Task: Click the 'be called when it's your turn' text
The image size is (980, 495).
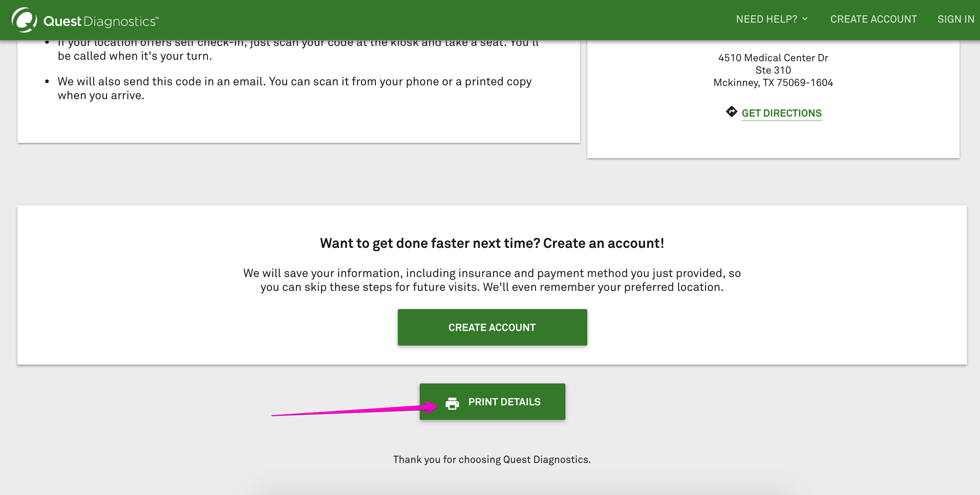Action: coord(135,56)
